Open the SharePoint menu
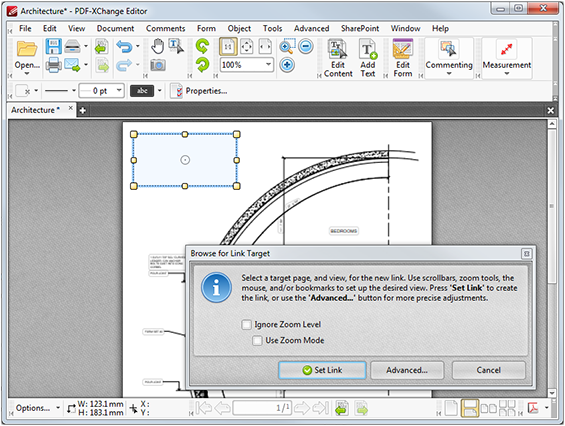 [360, 28]
